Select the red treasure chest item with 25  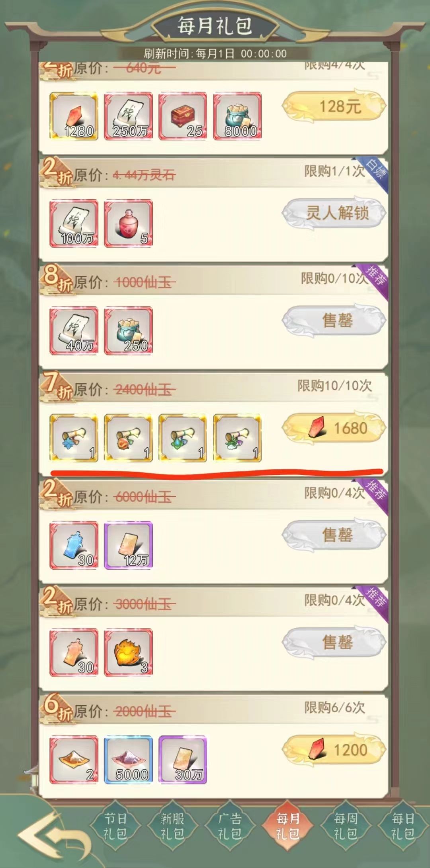tap(183, 116)
